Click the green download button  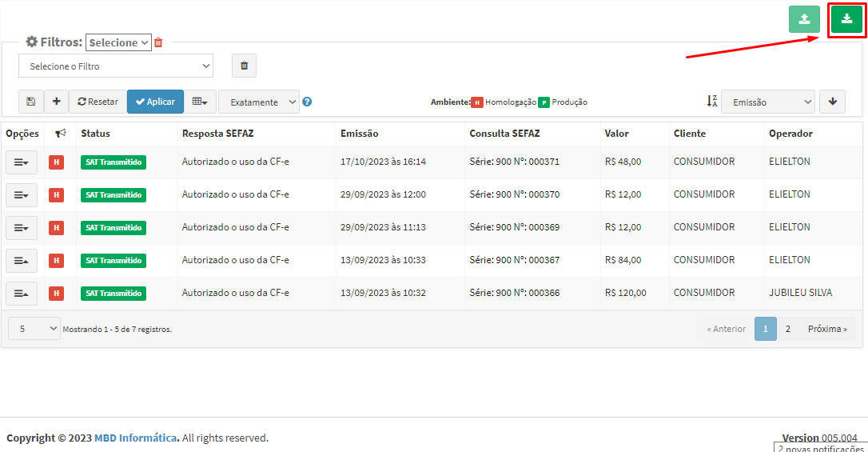[846, 19]
